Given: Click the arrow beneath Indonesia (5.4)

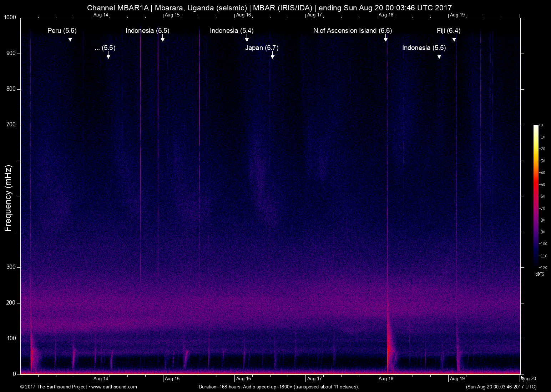Looking at the screenshot, I should [x=247, y=39].
